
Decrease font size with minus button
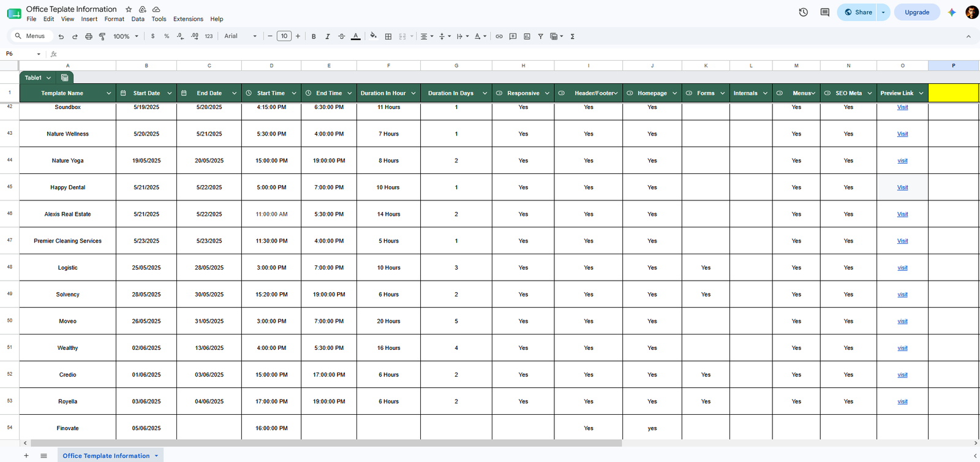coord(270,36)
